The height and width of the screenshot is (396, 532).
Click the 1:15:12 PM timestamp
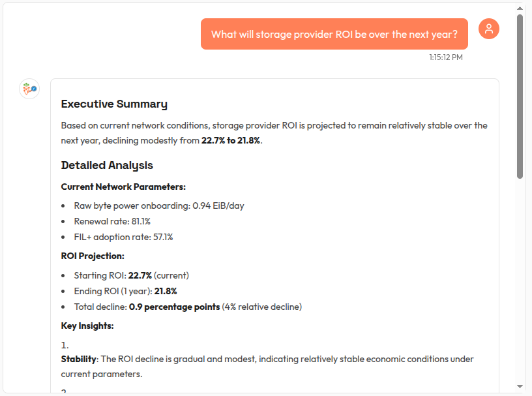coord(445,57)
